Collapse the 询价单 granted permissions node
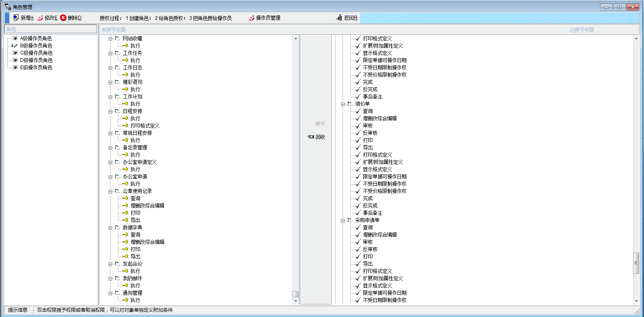Screen dimensions: 644x317 click(343, 104)
